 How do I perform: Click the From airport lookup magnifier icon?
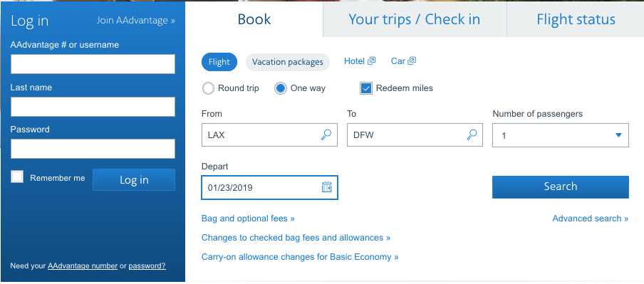coord(326,135)
